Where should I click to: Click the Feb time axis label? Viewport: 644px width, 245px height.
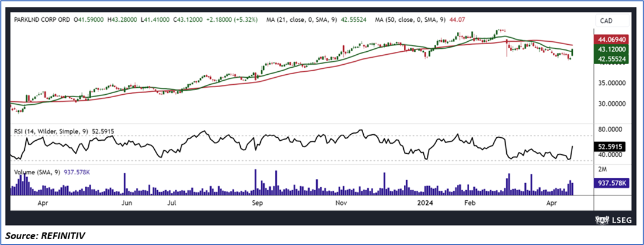[469, 203]
